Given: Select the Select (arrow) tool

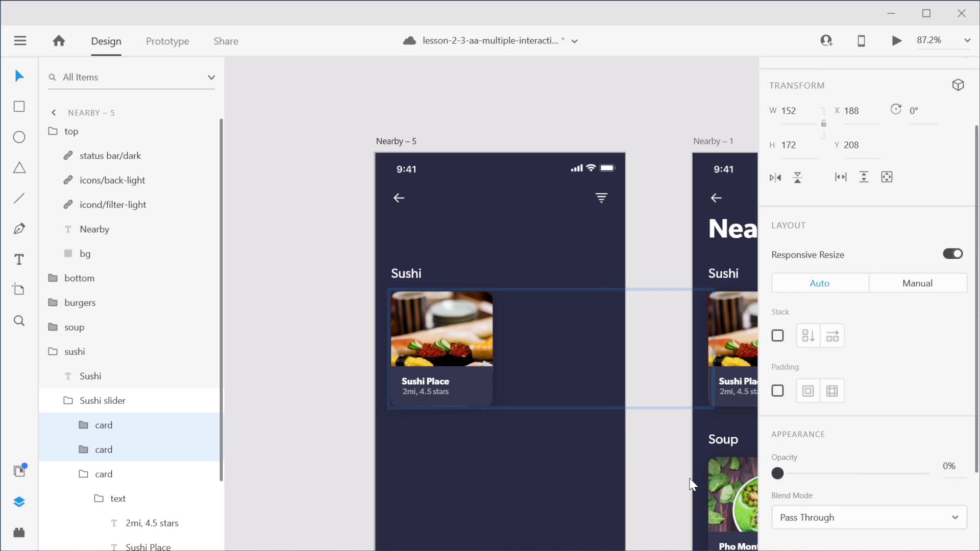Looking at the screenshot, I should tap(19, 76).
